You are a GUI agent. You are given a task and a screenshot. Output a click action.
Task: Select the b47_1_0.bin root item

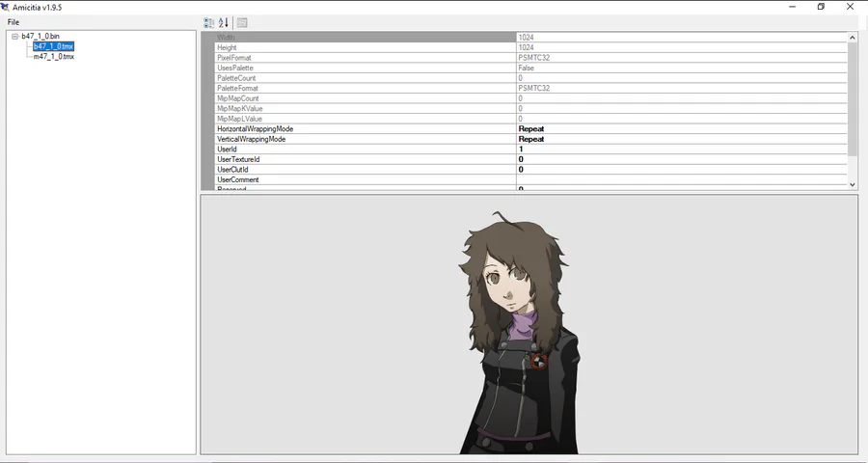pyautogui.click(x=41, y=36)
